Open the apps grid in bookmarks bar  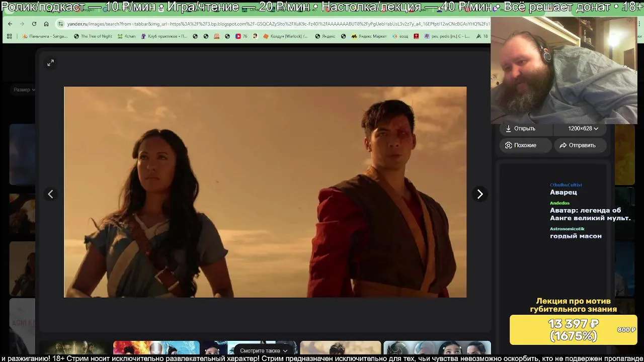9,36
